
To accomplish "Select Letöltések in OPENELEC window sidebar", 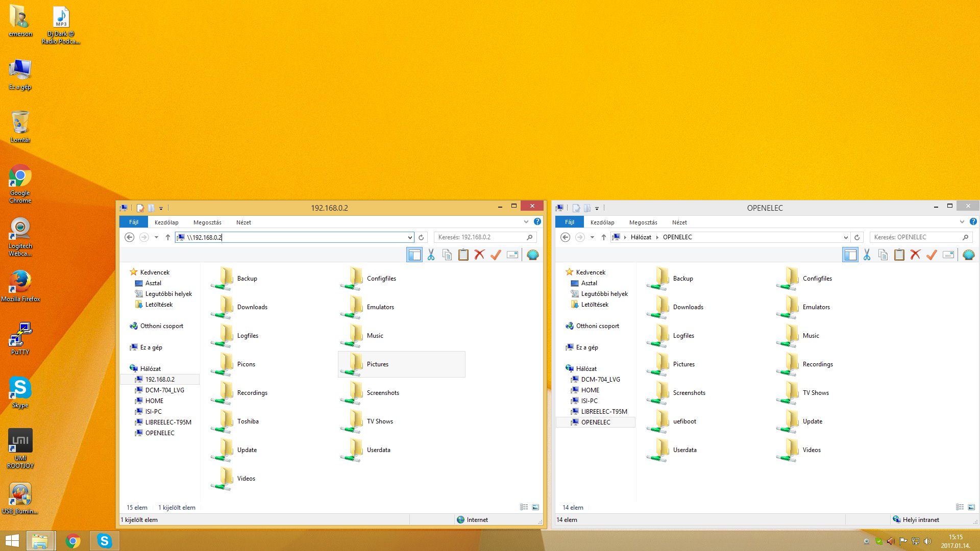I will point(595,305).
